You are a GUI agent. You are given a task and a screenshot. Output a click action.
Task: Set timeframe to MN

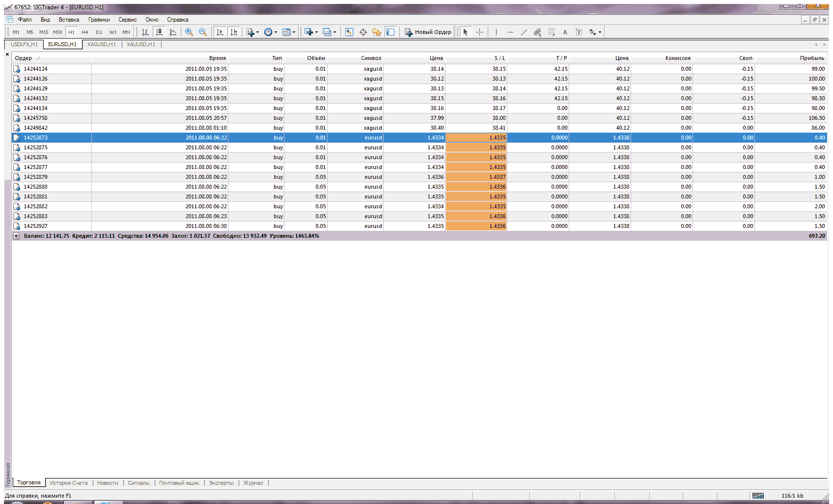click(126, 32)
